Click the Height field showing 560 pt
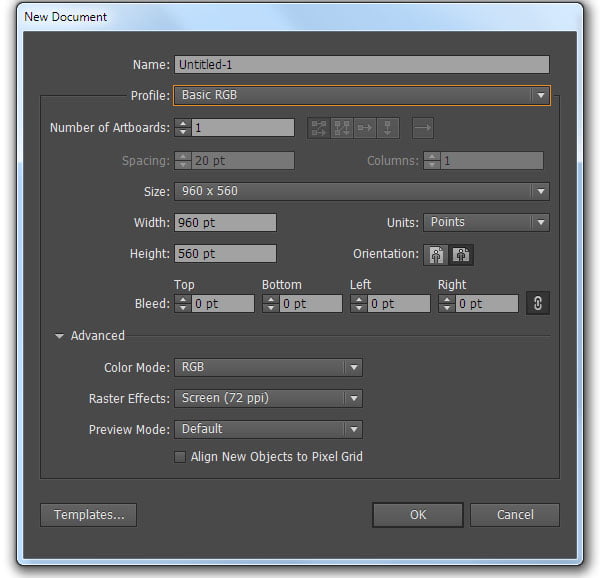The height and width of the screenshot is (578, 600). tap(225, 254)
